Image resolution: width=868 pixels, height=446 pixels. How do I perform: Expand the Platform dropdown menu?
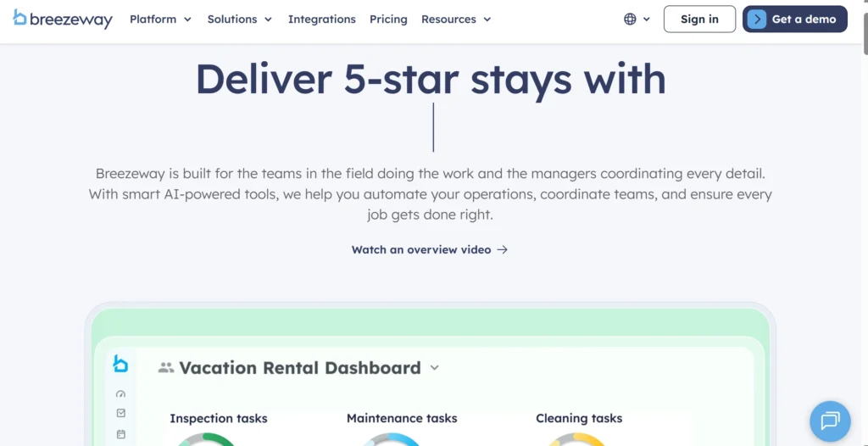160,19
